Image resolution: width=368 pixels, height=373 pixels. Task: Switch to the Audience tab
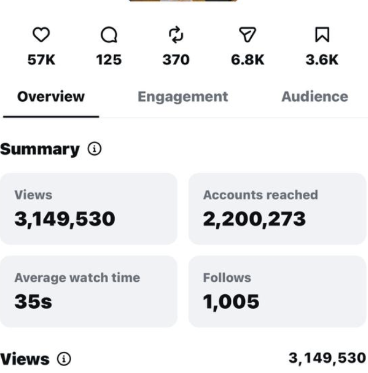(315, 97)
